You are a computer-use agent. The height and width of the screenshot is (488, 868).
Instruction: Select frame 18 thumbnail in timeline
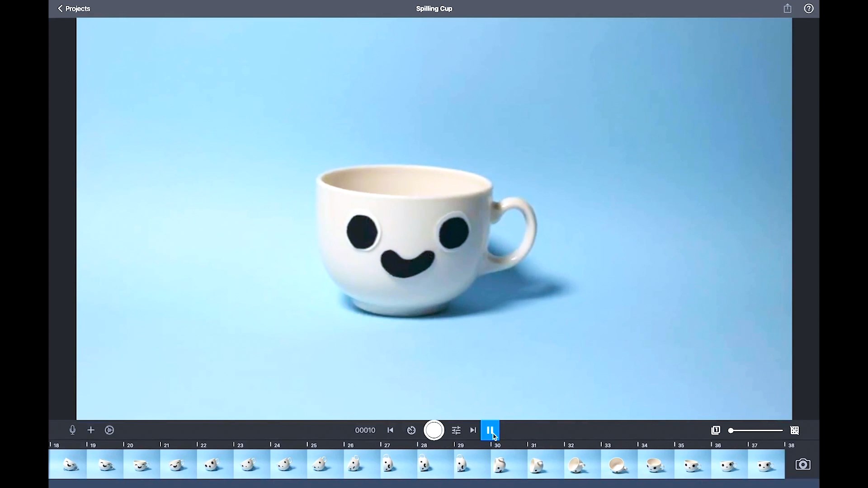(68, 465)
